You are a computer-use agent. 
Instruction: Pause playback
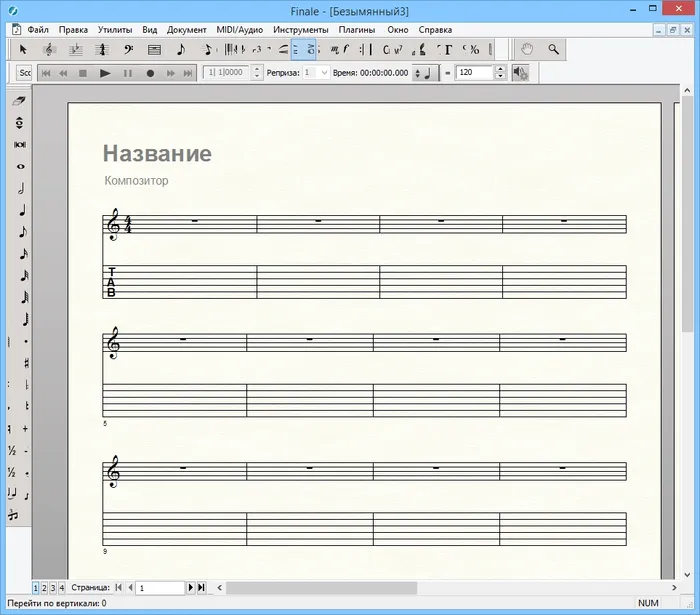(128, 73)
